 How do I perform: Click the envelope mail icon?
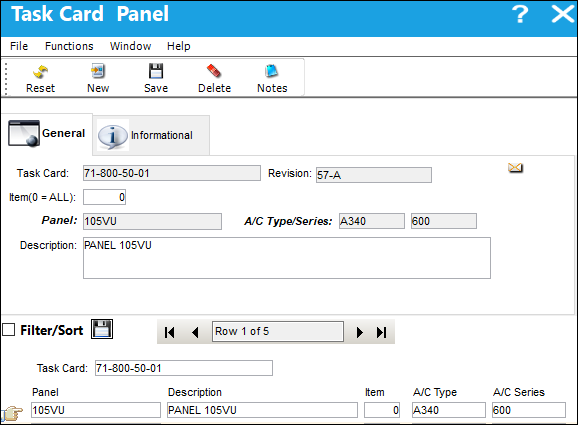pos(515,168)
